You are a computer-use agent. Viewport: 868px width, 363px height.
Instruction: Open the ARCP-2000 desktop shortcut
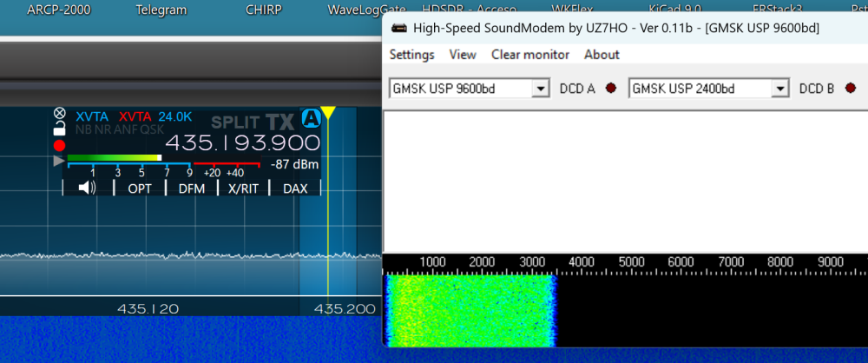coord(59,10)
